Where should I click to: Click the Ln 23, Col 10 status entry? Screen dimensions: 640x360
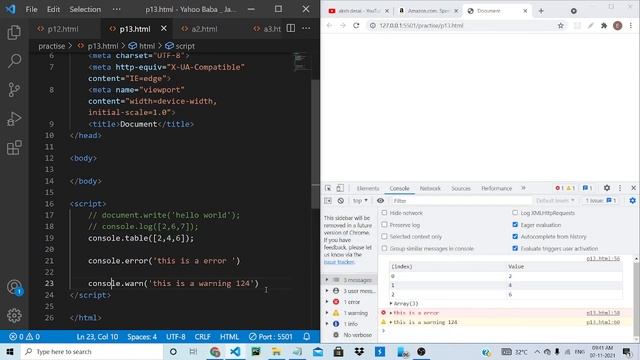coord(97,337)
